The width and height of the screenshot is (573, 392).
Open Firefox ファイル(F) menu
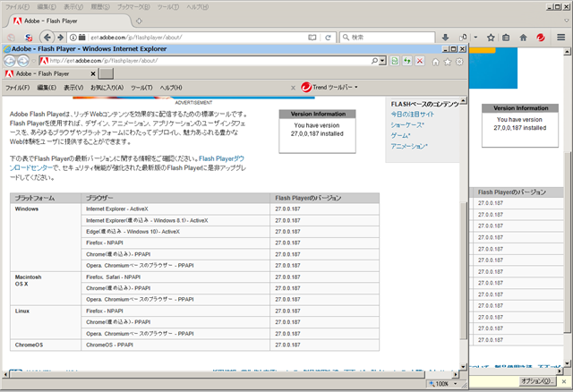17,7
